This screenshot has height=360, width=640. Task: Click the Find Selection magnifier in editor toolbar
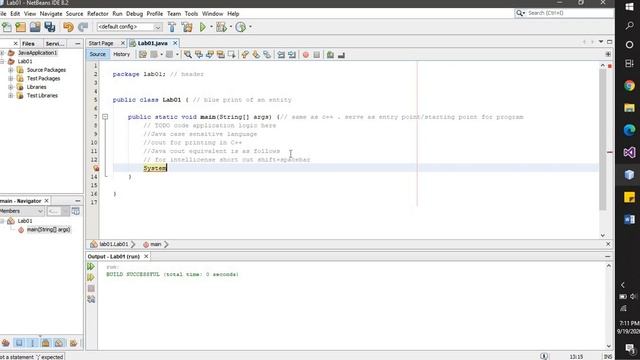[x=188, y=54]
